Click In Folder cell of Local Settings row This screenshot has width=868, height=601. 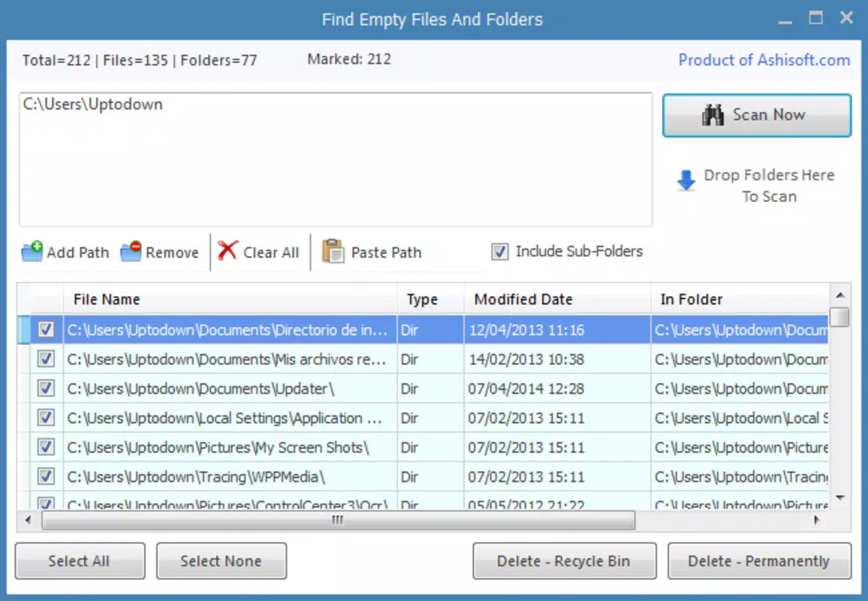tap(740, 418)
